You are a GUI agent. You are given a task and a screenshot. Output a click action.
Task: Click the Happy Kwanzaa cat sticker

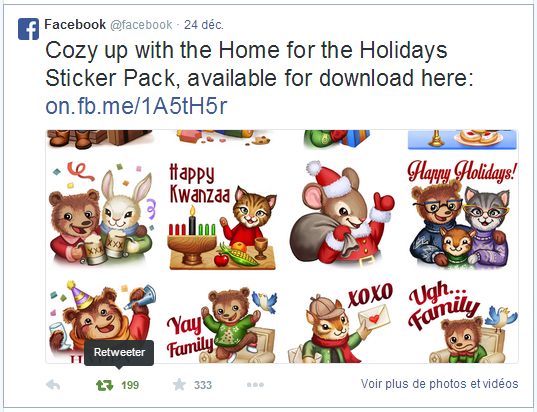click(x=223, y=216)
